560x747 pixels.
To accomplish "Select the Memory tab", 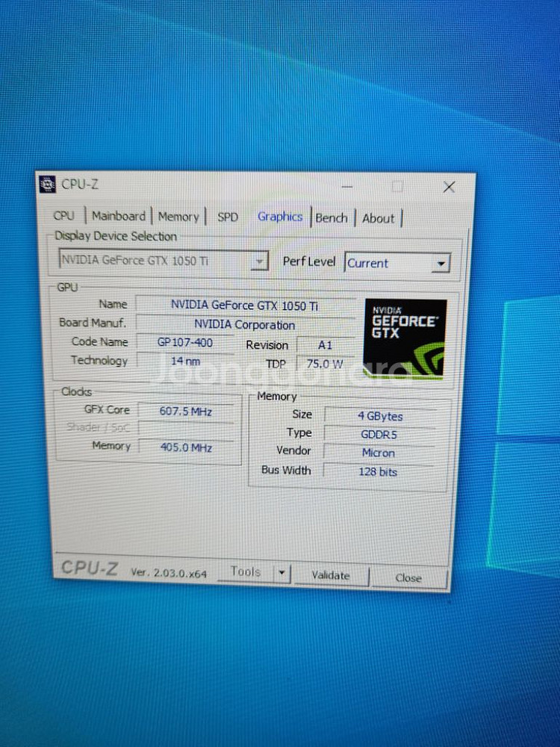I will coord(178,217).
